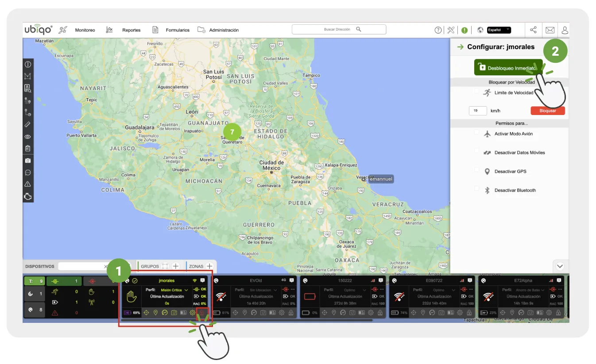Image resolution: width=596 pixels, height=364 pixels.
Task: Click the camera icon on 150222 card
Action: [x=352, y=312]
